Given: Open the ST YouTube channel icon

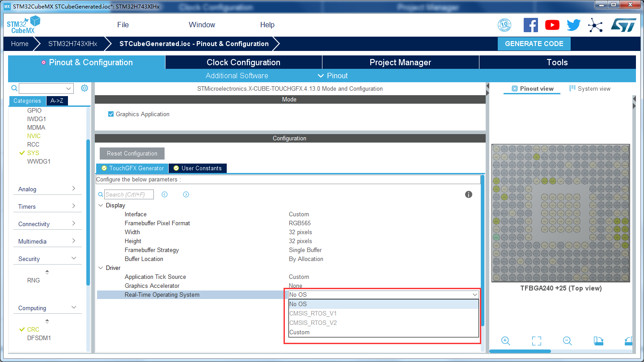Looking at the screenshot, I should pyautogui.click(x=552, y=25).
